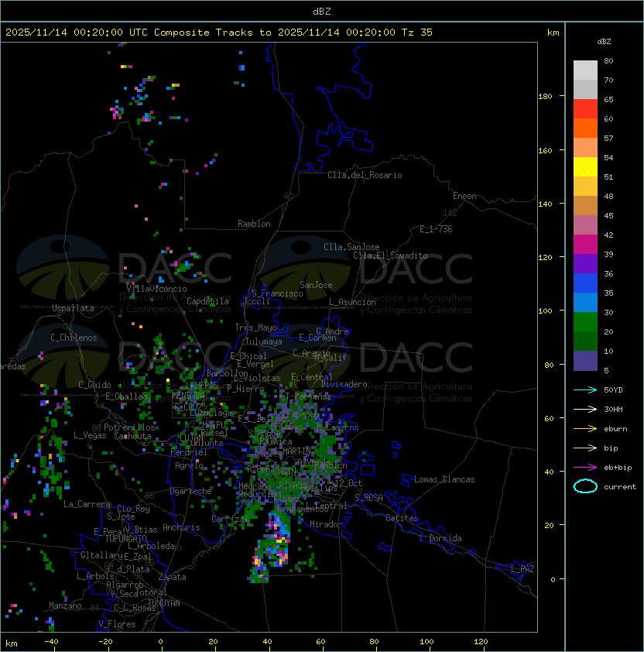This screenshot has height=652, width=644.
Task: Click the 'Lomas_Blancas' map label
Action: (x=444, y=479)
